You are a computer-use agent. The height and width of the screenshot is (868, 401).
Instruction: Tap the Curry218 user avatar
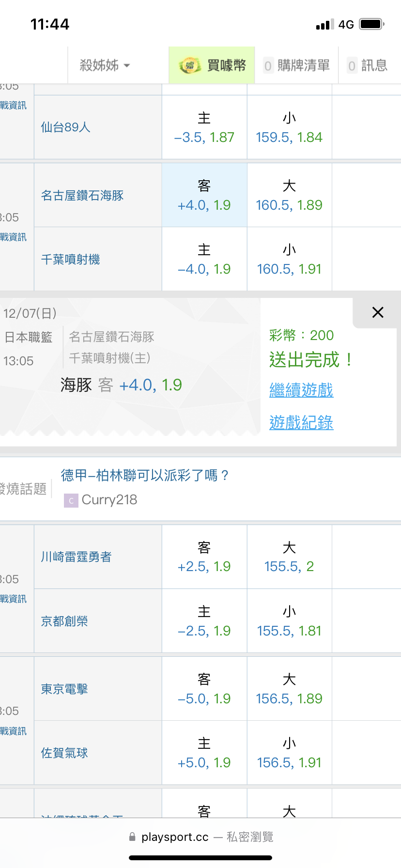[x=71, y=500]
